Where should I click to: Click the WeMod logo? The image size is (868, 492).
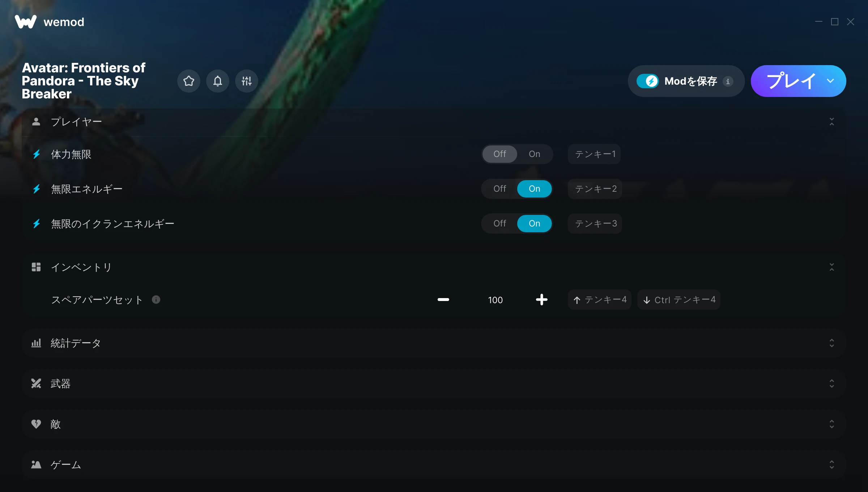point(26,22)
